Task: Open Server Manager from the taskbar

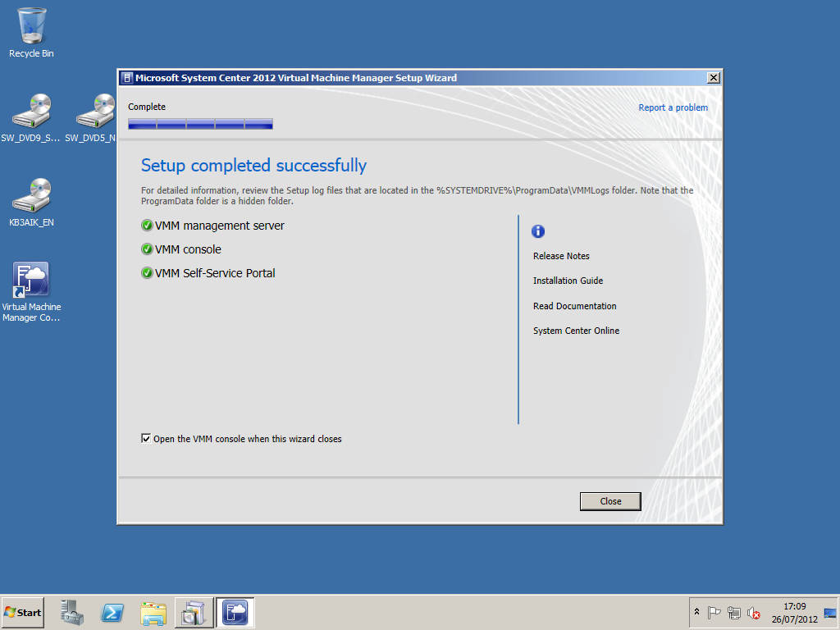Action: [72, 612]
